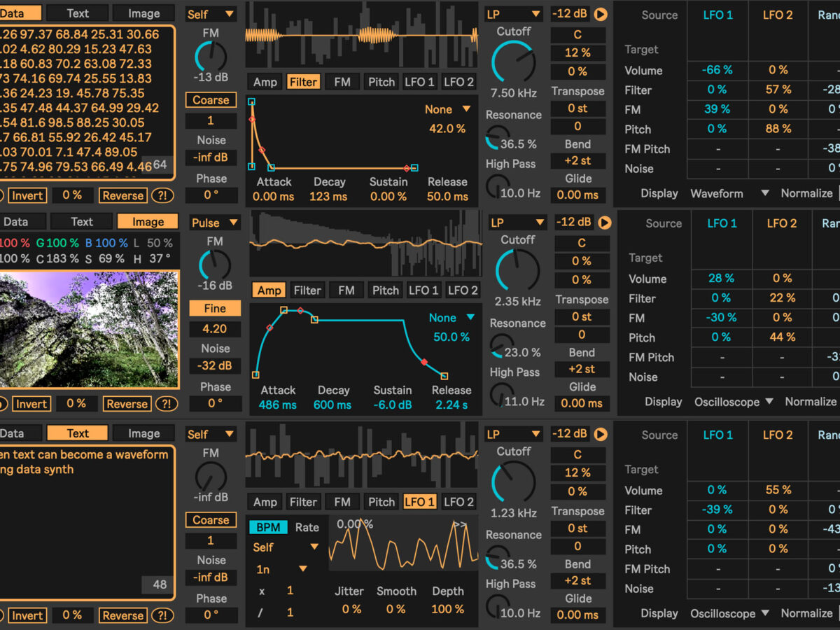
Task: Click Reverse below the landscape image
Action: tap(127, 404)
